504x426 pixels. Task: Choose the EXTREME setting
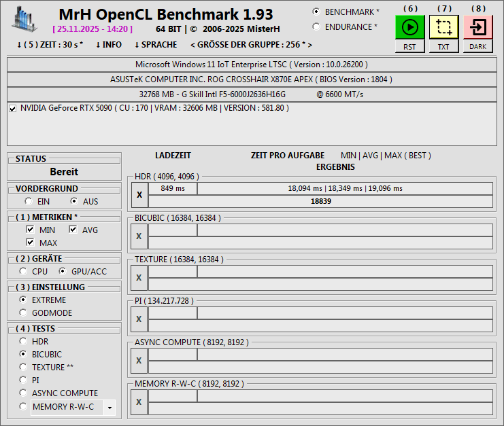(23, 300)
